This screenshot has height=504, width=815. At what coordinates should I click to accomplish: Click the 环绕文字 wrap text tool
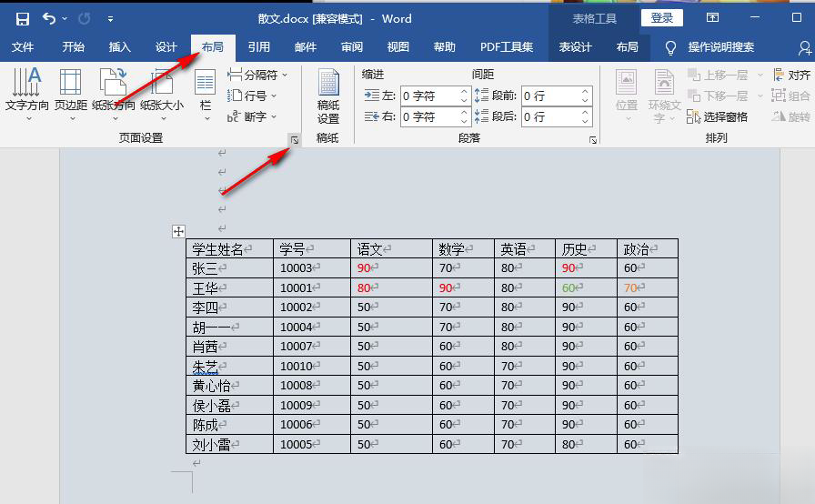[x=664, y=96]
